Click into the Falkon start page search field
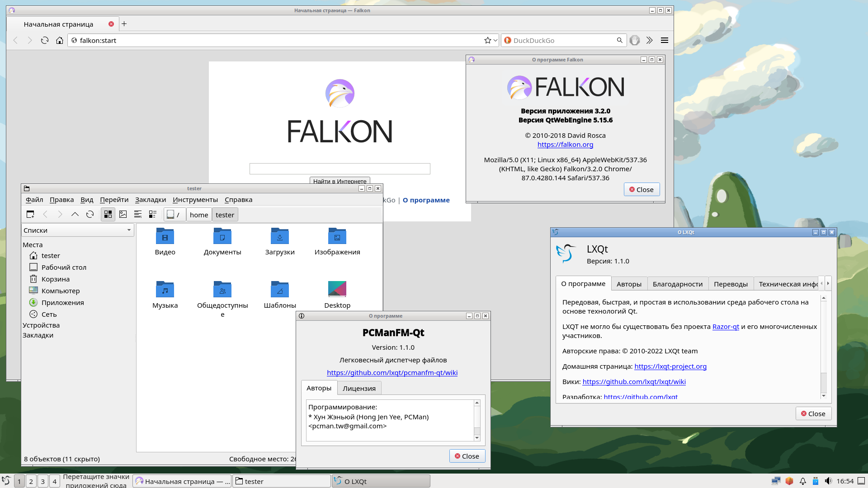Viewport: 868px width, 488px height. 340,169
